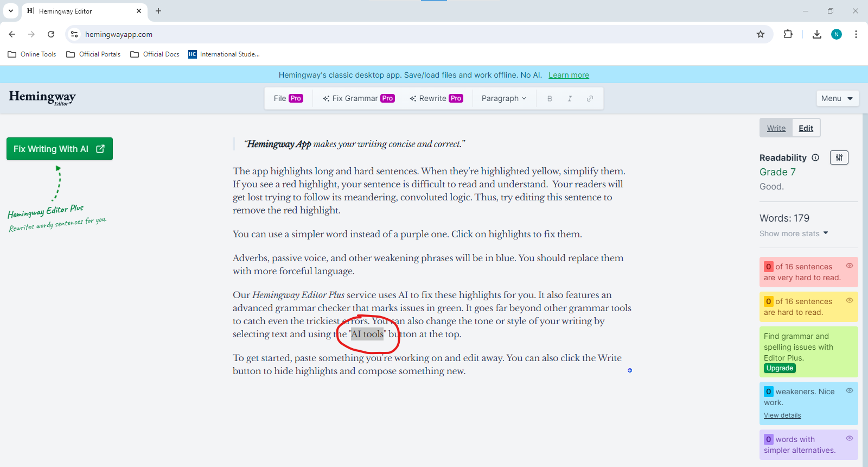Open the tab search dropdown
Viewport: 868px width, 467px height.
[x=11, y=11]
